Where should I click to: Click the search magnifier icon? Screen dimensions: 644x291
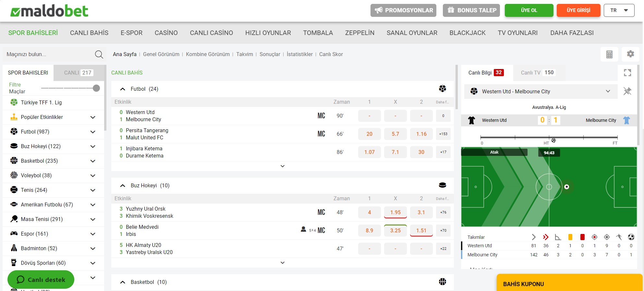[x=99, y=54]
